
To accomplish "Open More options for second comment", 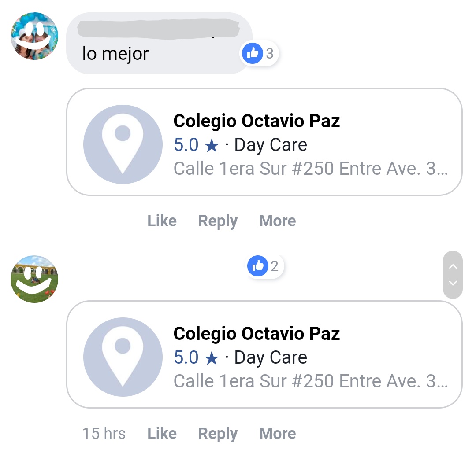I will coord(278,433).
